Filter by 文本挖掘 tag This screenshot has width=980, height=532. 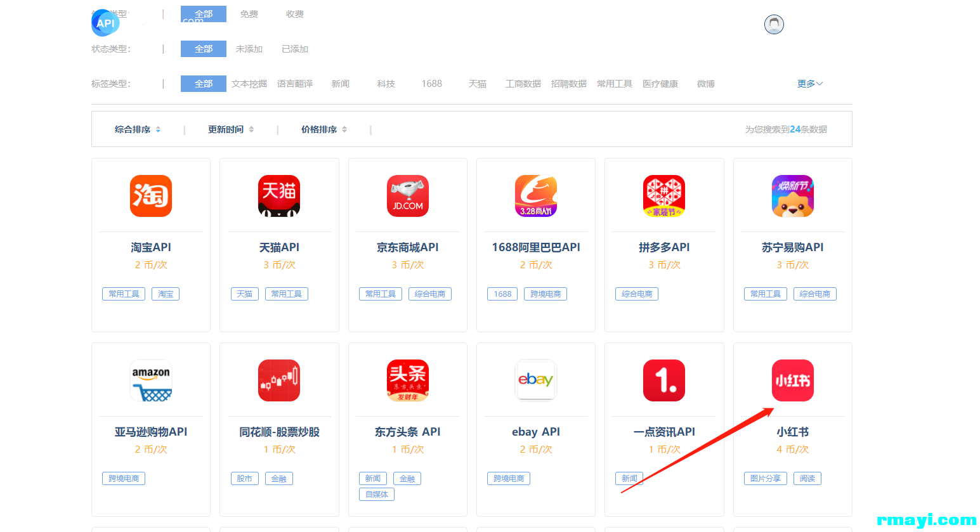point(249,84)
